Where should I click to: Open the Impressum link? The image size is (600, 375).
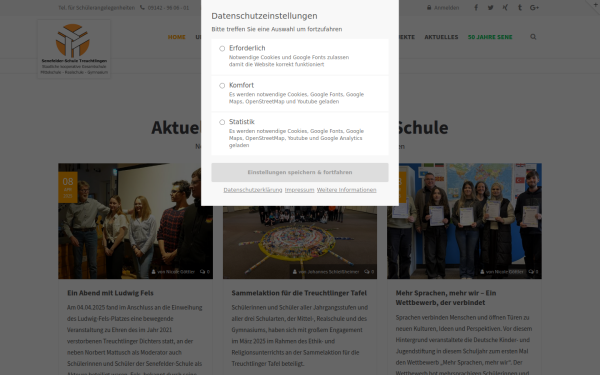tap(299, 190)
